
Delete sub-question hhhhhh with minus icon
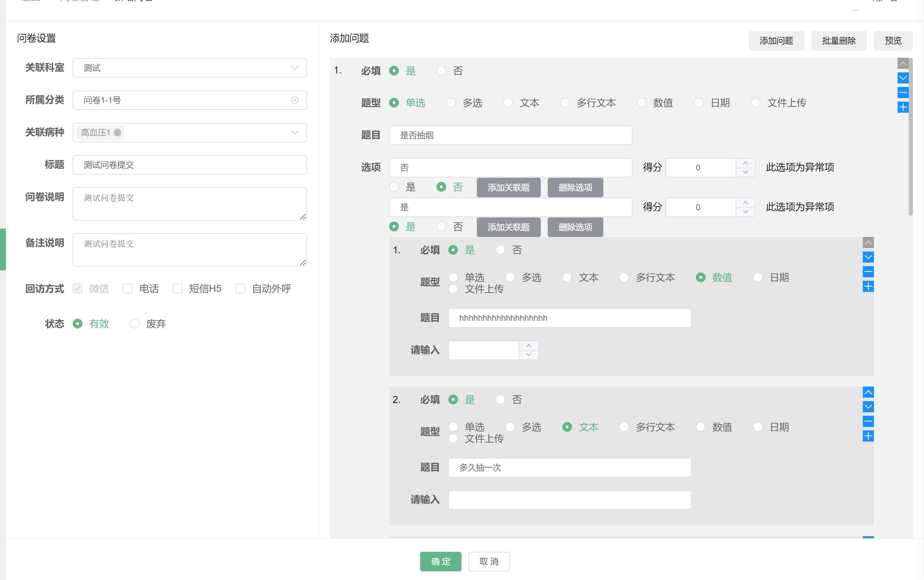pyautogui.click(x=868, y=272)
